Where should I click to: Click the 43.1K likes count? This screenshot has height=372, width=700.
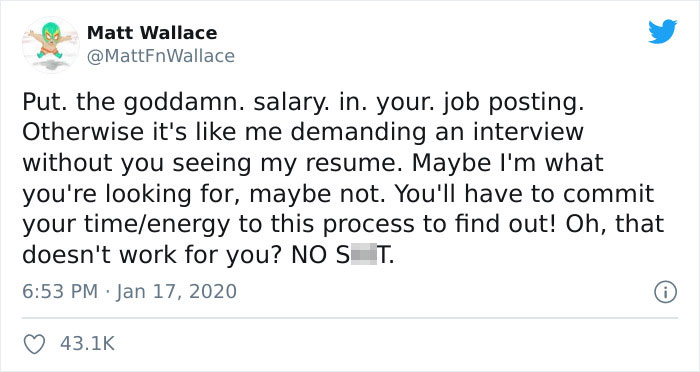click(88, 344)
